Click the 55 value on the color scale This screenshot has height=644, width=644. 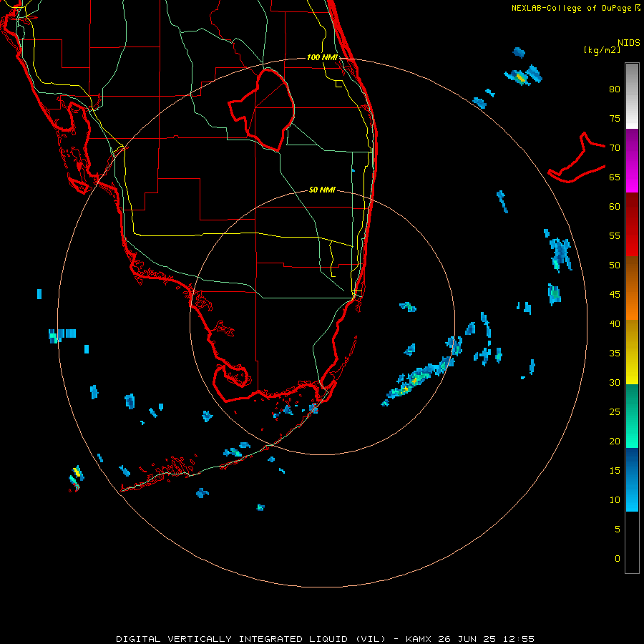click(615, 235)
